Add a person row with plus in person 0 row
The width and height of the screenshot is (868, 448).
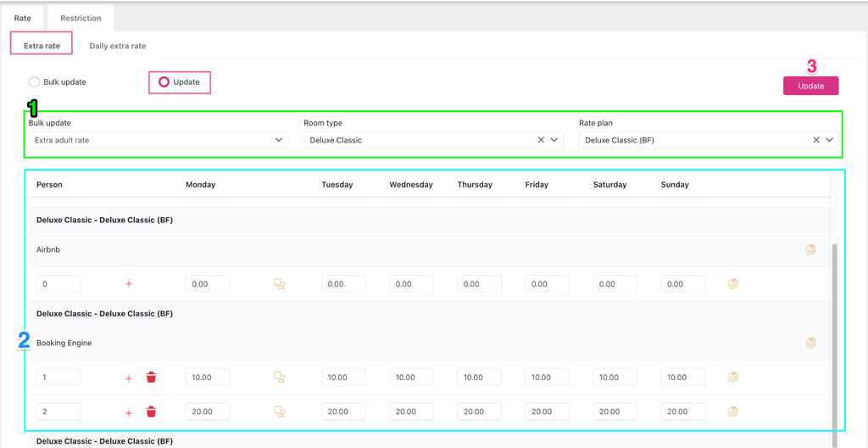tap(129, 284)
